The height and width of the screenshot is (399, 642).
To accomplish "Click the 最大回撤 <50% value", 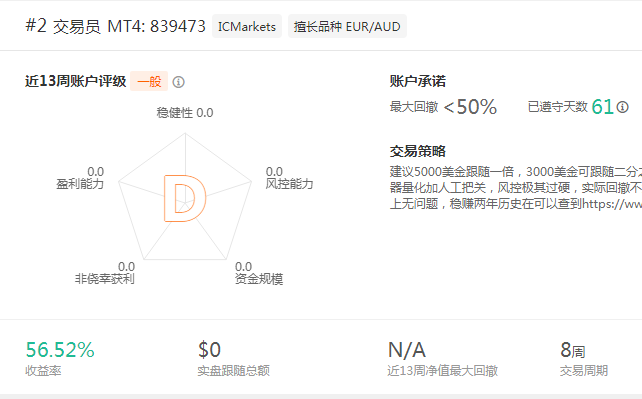I will point(470,107).
